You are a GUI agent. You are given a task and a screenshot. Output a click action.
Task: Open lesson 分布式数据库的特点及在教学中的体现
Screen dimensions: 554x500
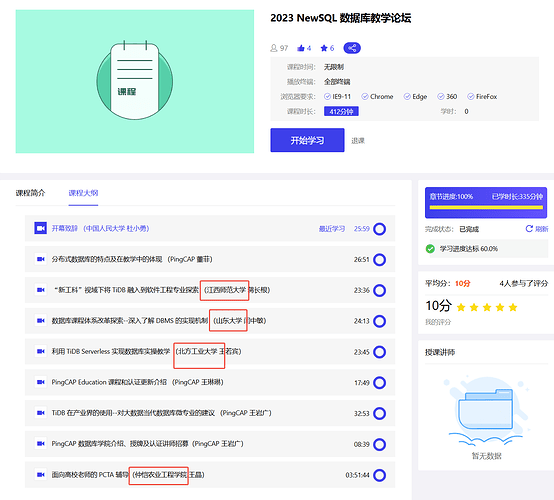click(x=132, y=259)
